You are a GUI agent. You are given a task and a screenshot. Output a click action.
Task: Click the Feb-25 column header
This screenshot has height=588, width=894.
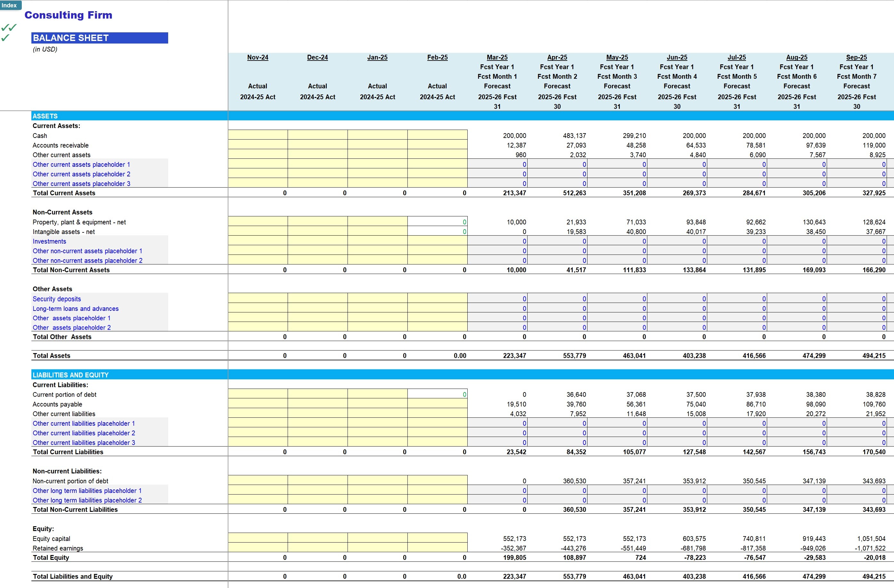[x=437, y=57]
